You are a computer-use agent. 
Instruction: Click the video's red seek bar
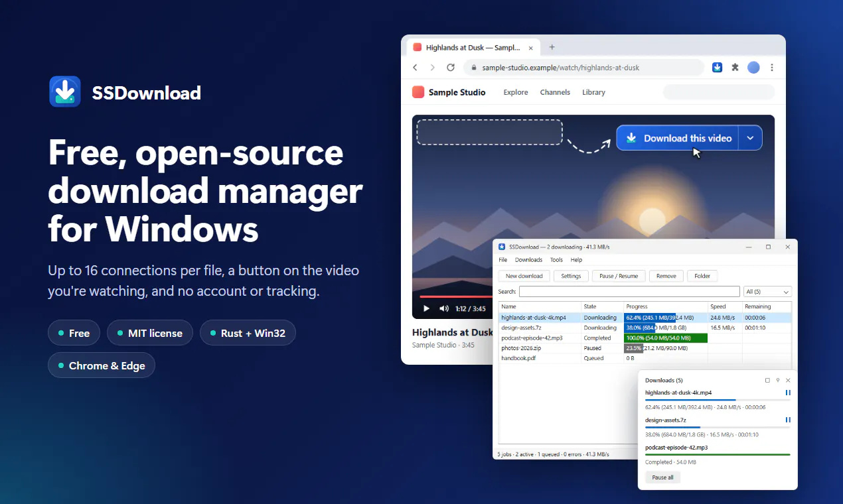455,296
